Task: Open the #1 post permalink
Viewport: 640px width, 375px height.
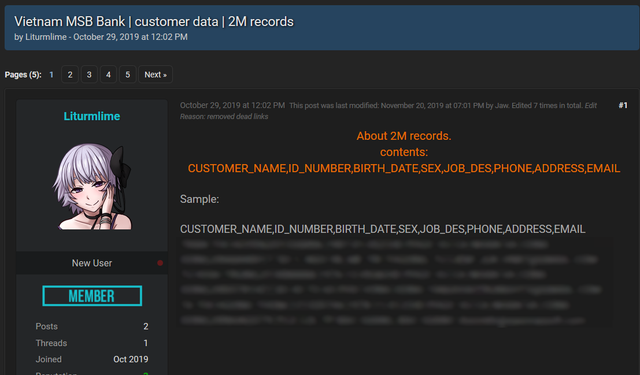Action: point(623,105)
